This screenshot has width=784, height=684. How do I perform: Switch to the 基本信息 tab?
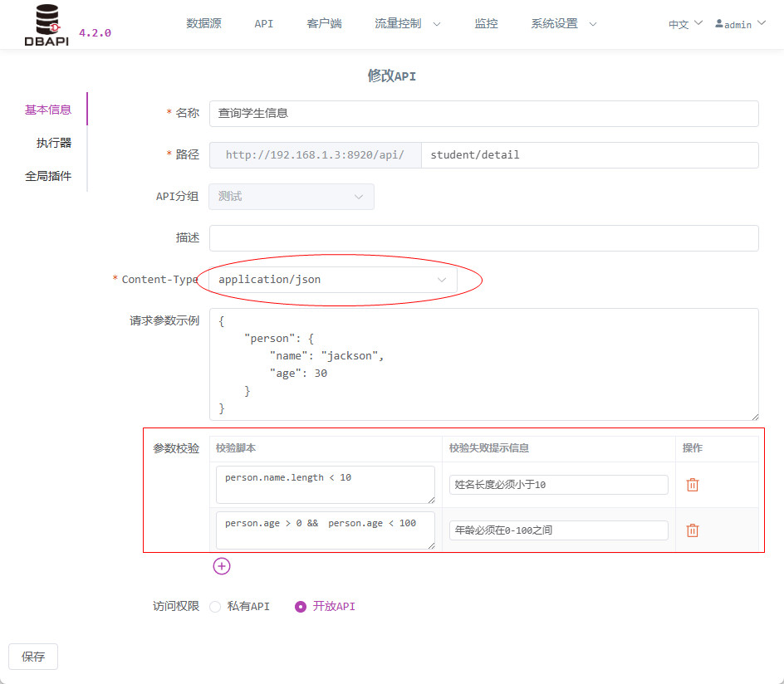pos(48,110)
